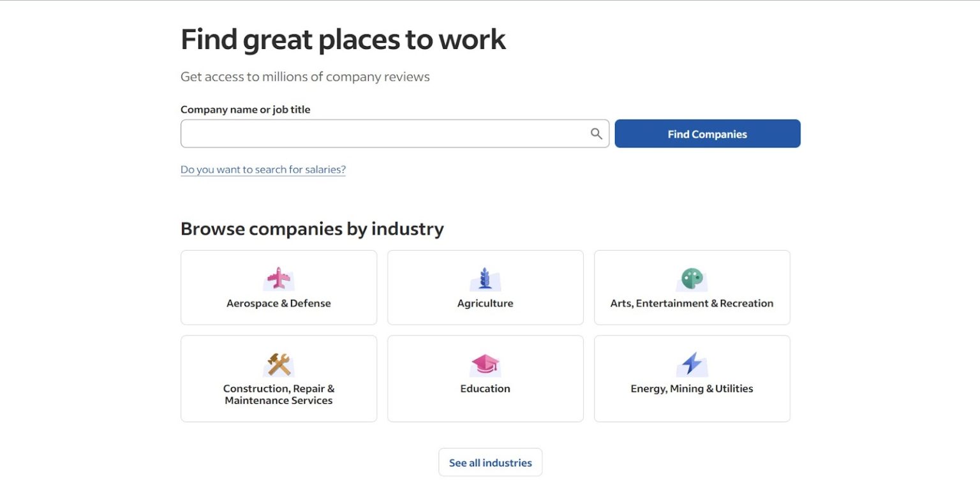Click the lightning bolt Energy icon
980x481 pixels.
[692, 364]
